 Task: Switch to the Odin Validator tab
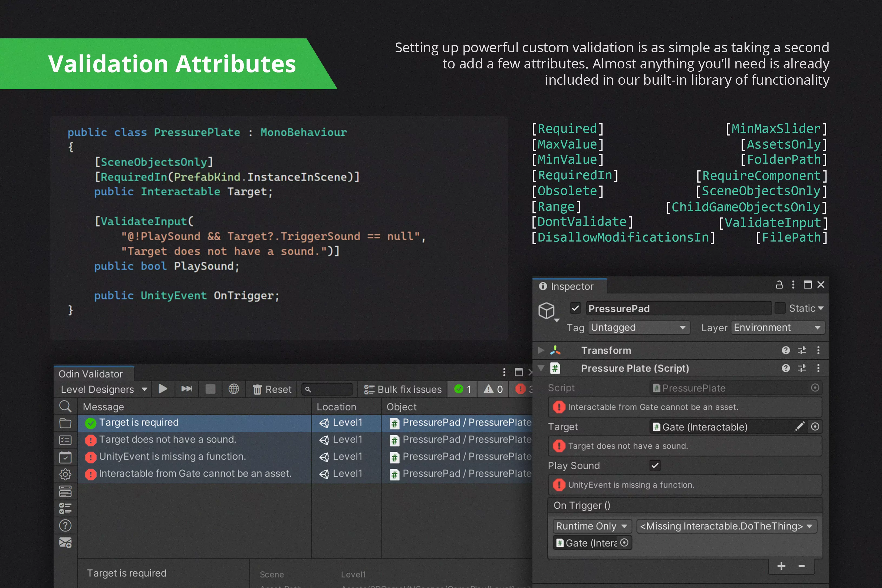click(94, 374)
